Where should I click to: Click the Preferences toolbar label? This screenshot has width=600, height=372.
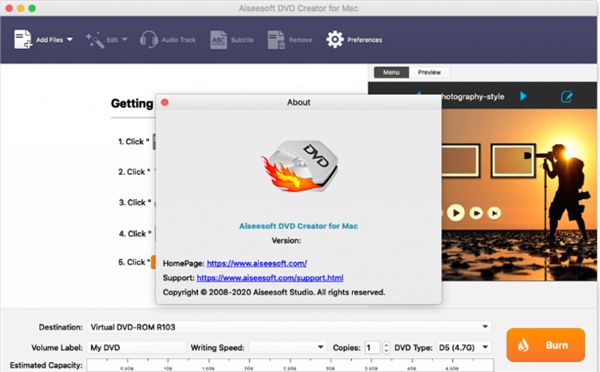pos(365,40)
